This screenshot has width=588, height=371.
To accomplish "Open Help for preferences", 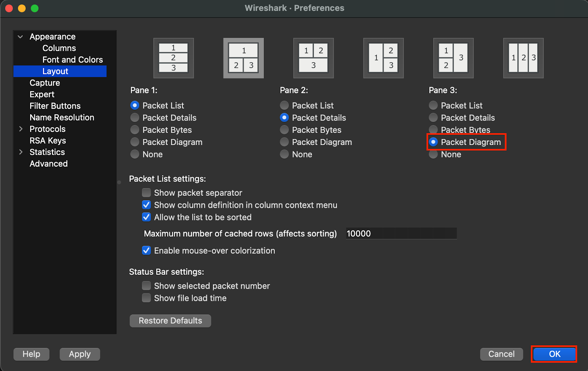I will [32, 354].
